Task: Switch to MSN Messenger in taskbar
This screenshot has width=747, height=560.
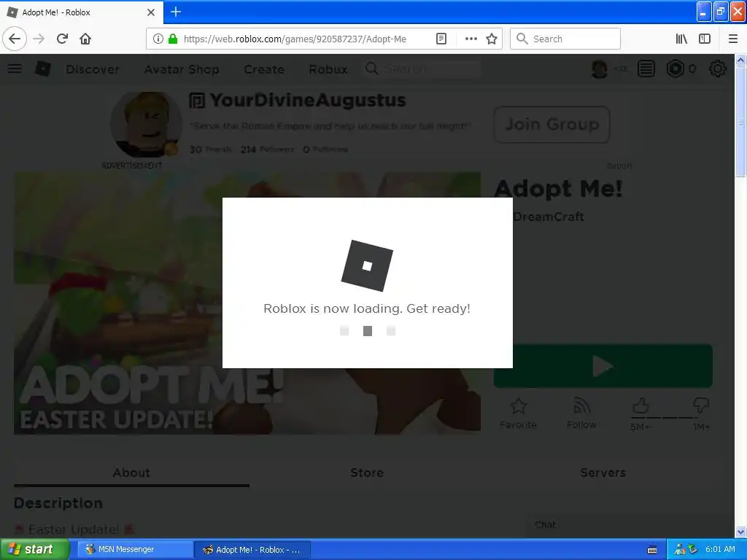Action: (135, 550)
